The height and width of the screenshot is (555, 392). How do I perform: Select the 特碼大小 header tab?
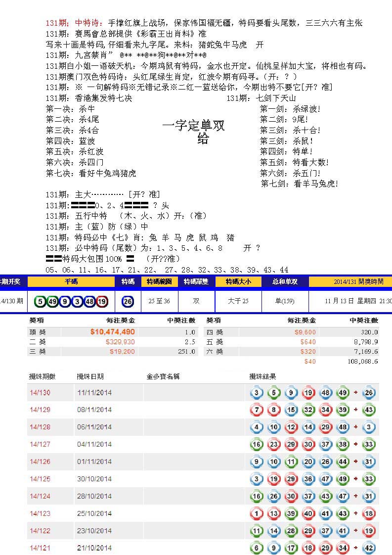(238, 282)
